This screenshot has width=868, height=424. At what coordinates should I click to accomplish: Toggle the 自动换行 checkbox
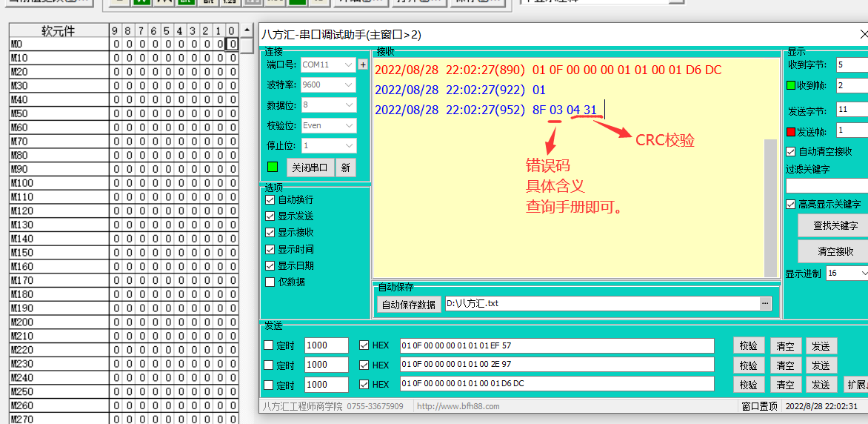point(270,200)
